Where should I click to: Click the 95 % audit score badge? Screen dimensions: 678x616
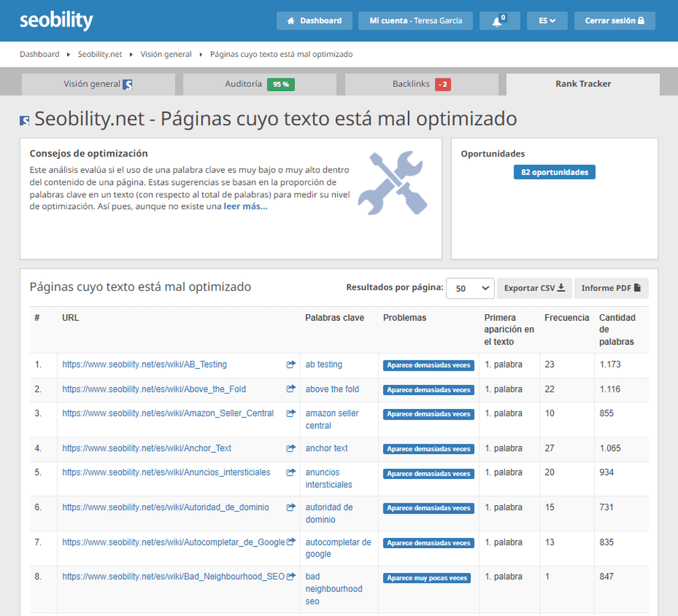tap(280, 84)
